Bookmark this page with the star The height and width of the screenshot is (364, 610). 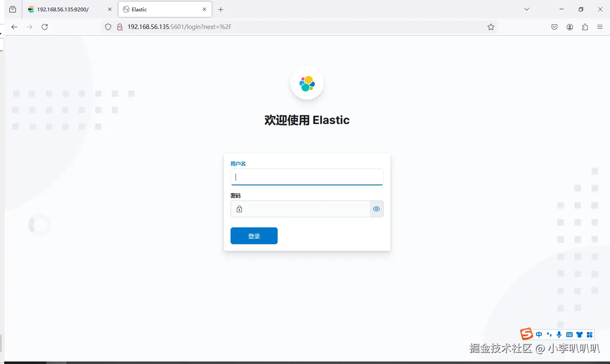click(x=491, y=27)
